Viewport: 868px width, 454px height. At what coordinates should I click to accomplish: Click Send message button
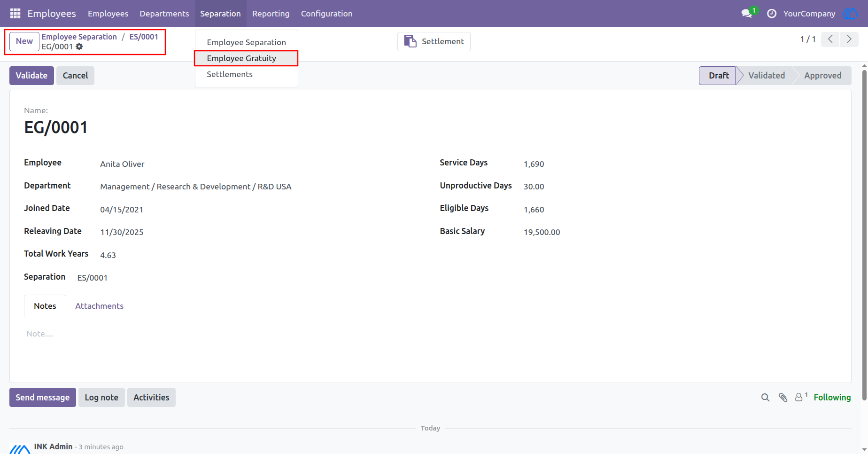pos(43,398)
